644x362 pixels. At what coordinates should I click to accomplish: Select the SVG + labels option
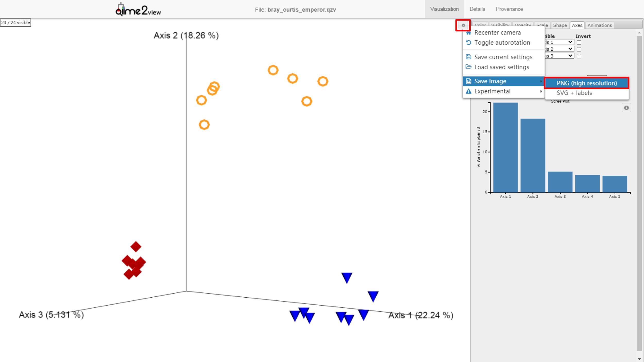pyautogui.click(x=574, y=93)
